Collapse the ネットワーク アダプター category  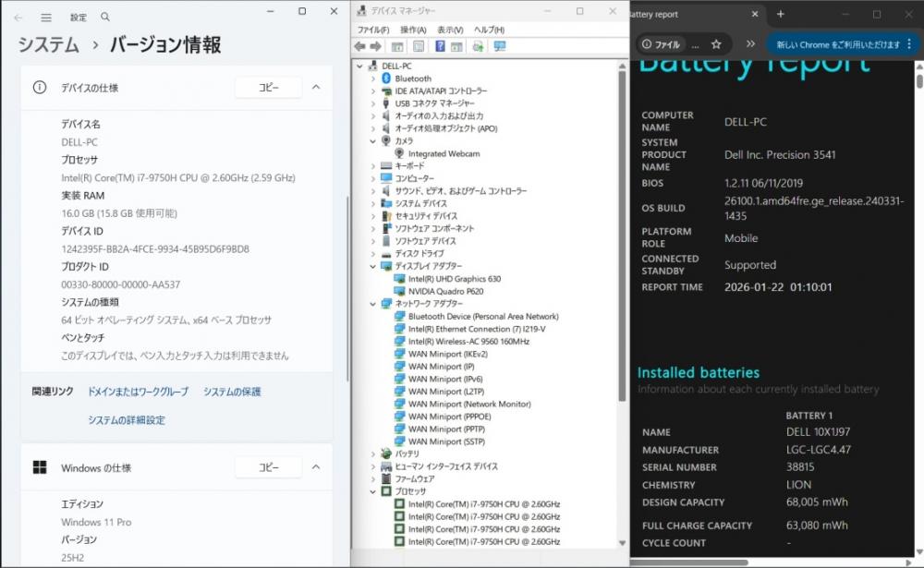(x=372, y=304)
